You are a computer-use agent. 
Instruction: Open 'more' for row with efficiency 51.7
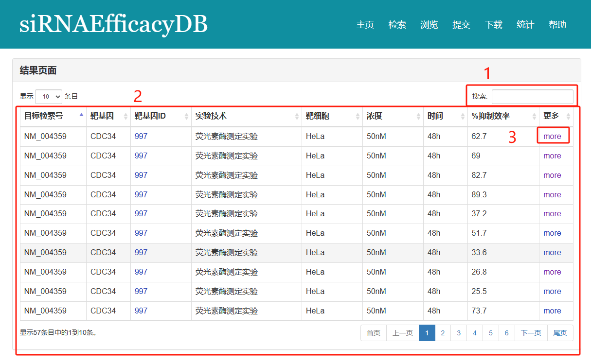coord(552,233)
